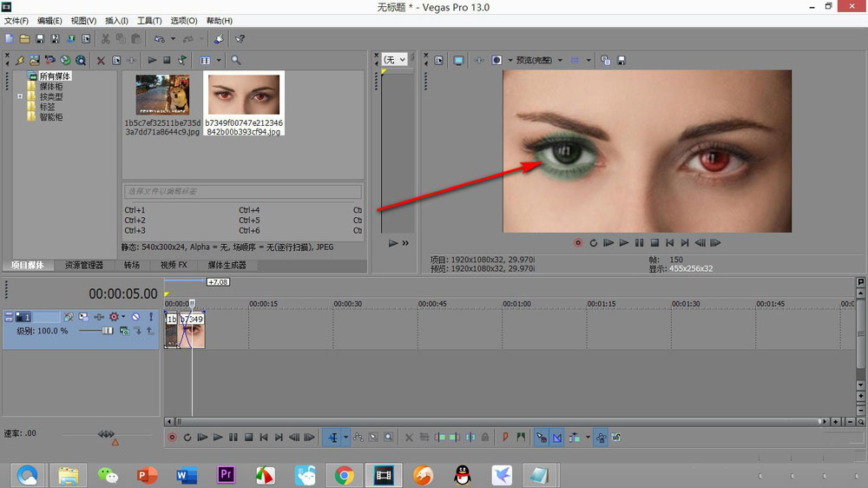This screenshot has width=868, height=488.
Task: Click the media tag editing input field
Action: pos(243,191)
